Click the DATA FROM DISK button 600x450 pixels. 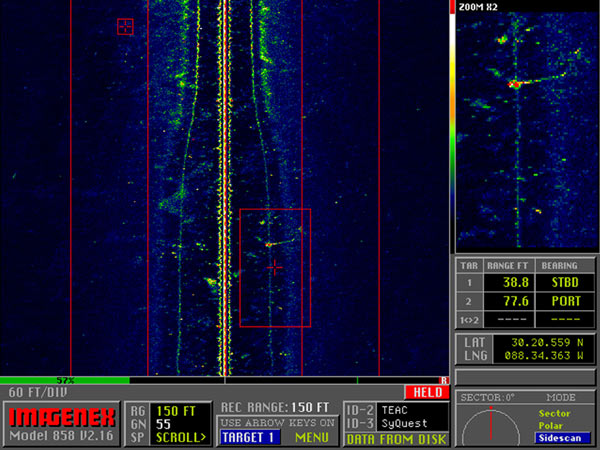pyautogui.click(x=394, y=437)
